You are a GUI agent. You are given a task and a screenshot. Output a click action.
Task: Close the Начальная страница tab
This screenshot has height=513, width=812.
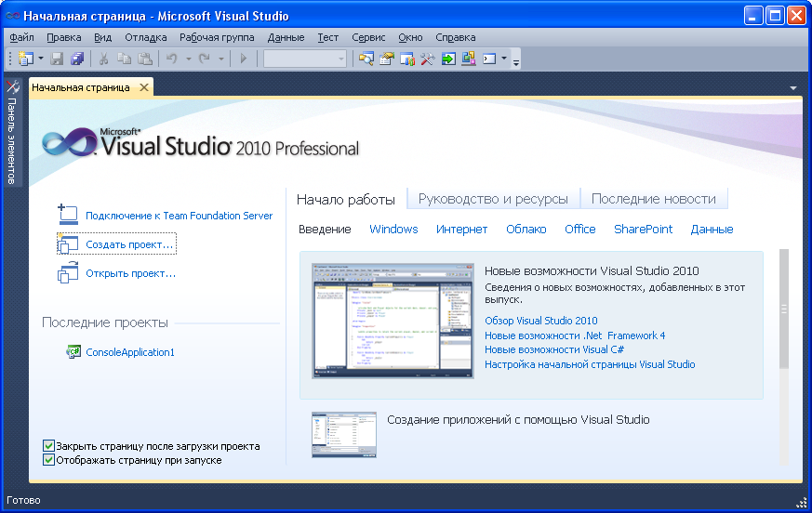point(144,87)
